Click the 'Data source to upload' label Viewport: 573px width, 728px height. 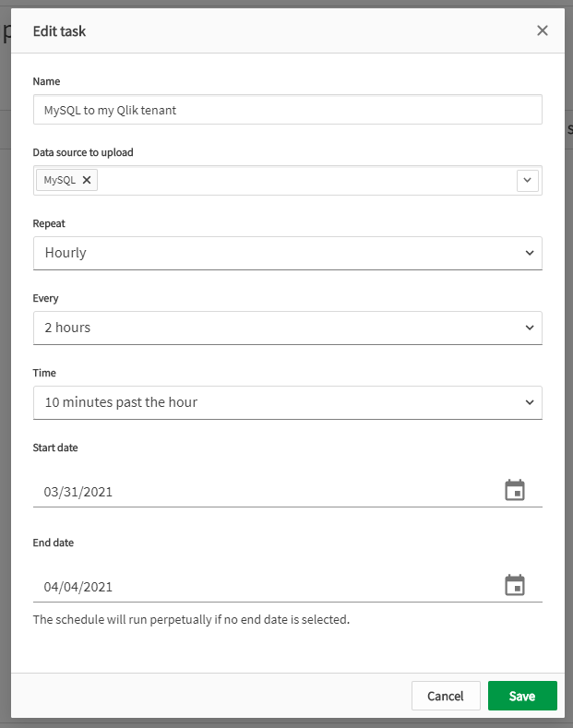(x=90, y=152)
